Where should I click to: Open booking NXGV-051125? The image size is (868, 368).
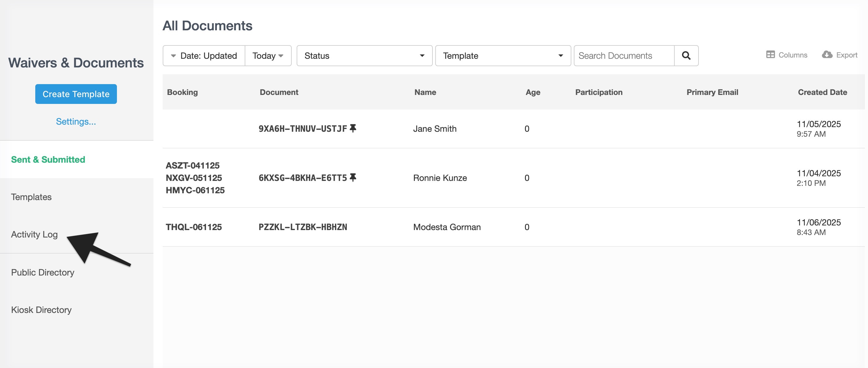194,178
